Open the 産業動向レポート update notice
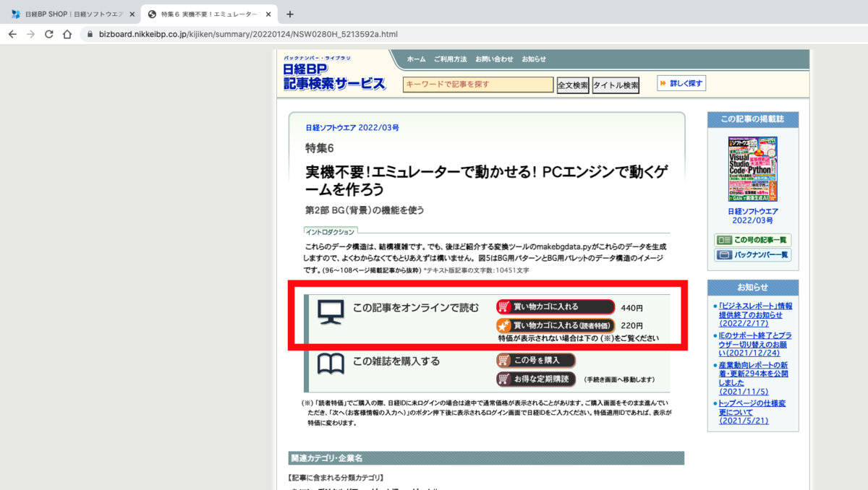The image size is (868, 490). click(x=755, y=378)
